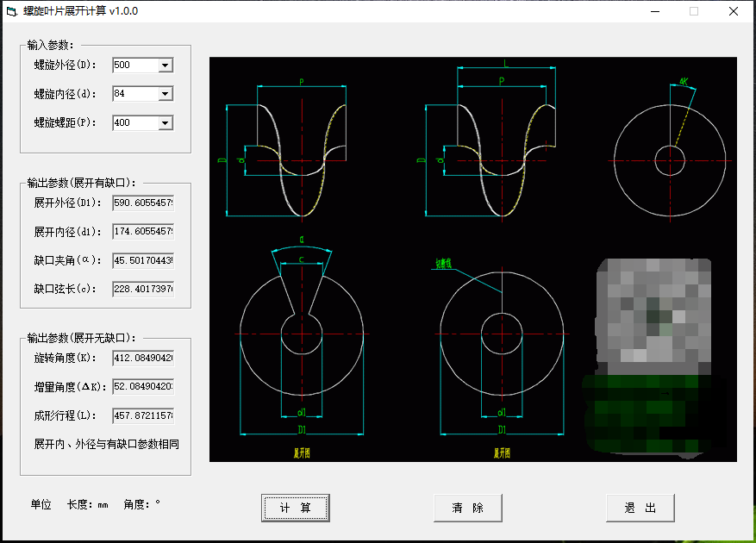
Task: Select the 旋转角度(K) result field
Action: click(x=143, y=358)
